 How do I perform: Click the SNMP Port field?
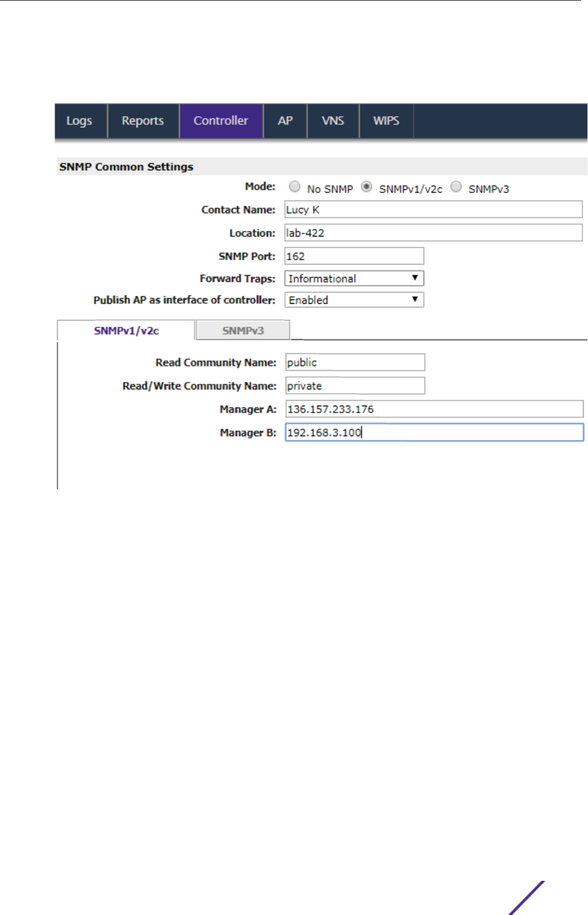point(354,256)
